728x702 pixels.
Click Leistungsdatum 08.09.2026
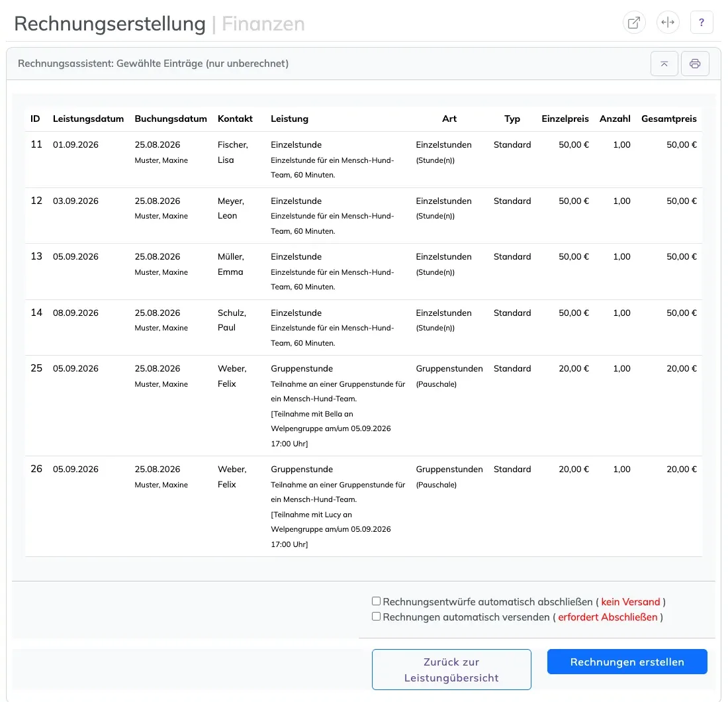[75, 313]
